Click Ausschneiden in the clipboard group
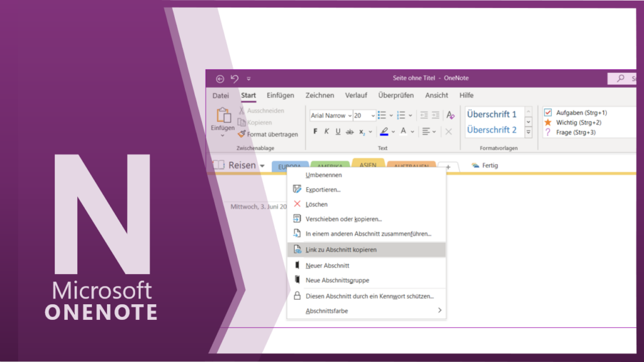Image resolution: width=644 pixels, height=362 pixels. (x=261, y=111)
